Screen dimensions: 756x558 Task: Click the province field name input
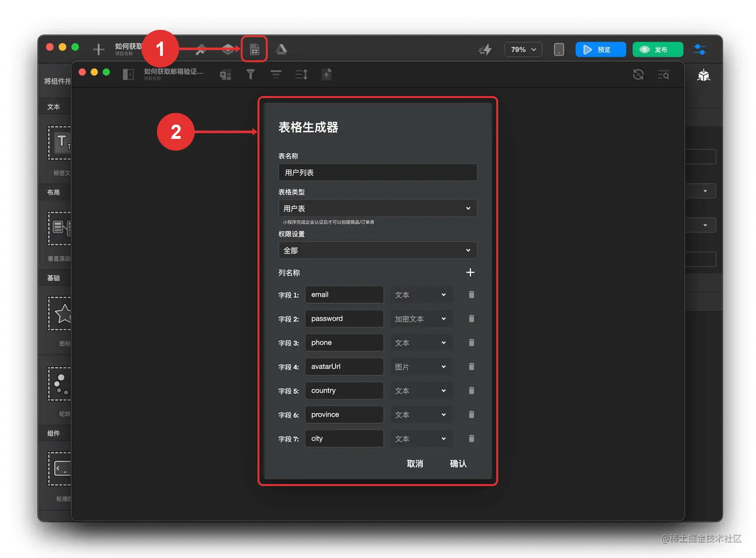[344, 414]
